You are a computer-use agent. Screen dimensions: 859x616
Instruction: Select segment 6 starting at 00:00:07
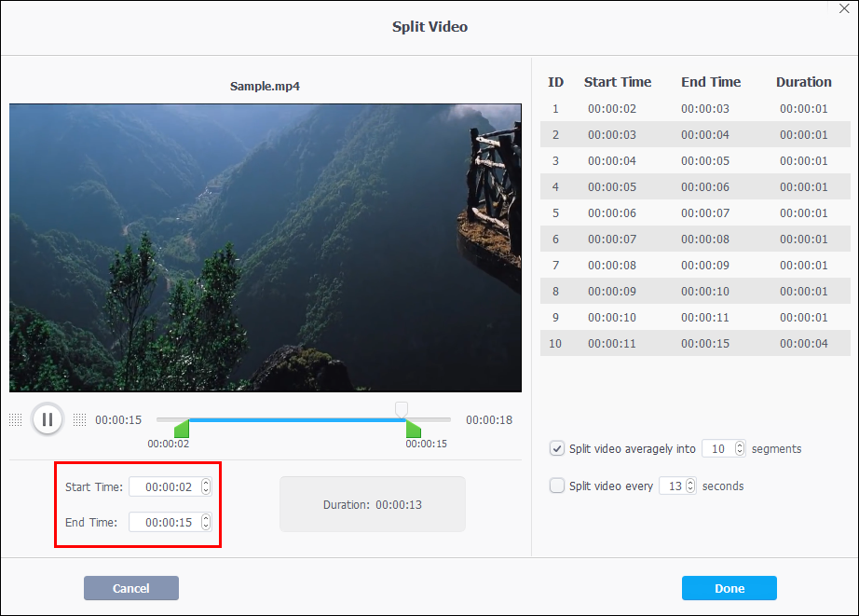click(695, 239)
